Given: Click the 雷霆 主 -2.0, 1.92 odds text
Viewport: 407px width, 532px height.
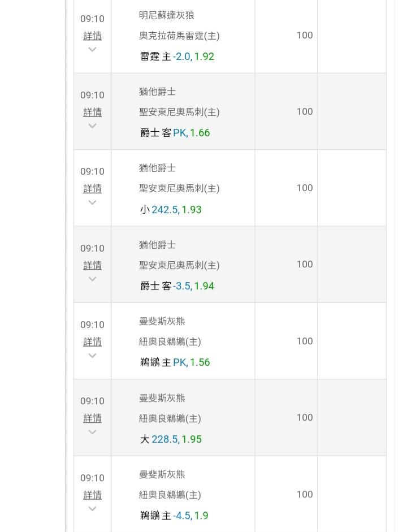Looking at the screenshot, I should pos(177,57).
